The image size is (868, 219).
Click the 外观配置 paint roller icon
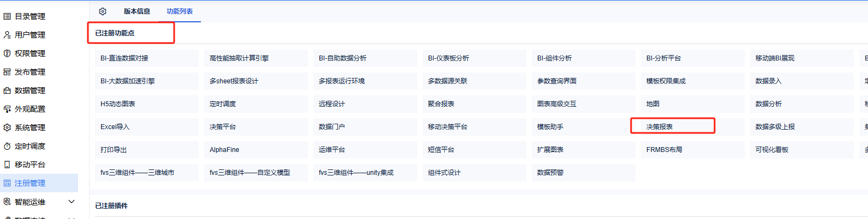tap(7, 109)
